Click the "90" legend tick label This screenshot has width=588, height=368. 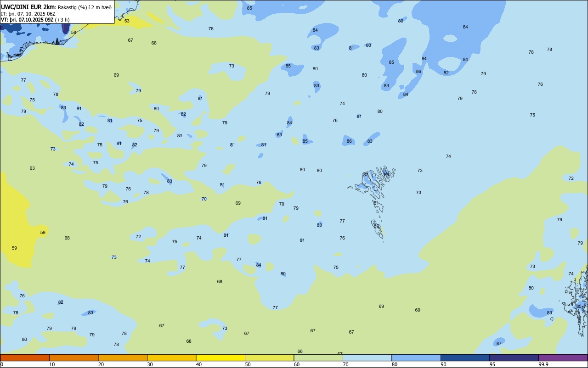[x=443, y=364]
